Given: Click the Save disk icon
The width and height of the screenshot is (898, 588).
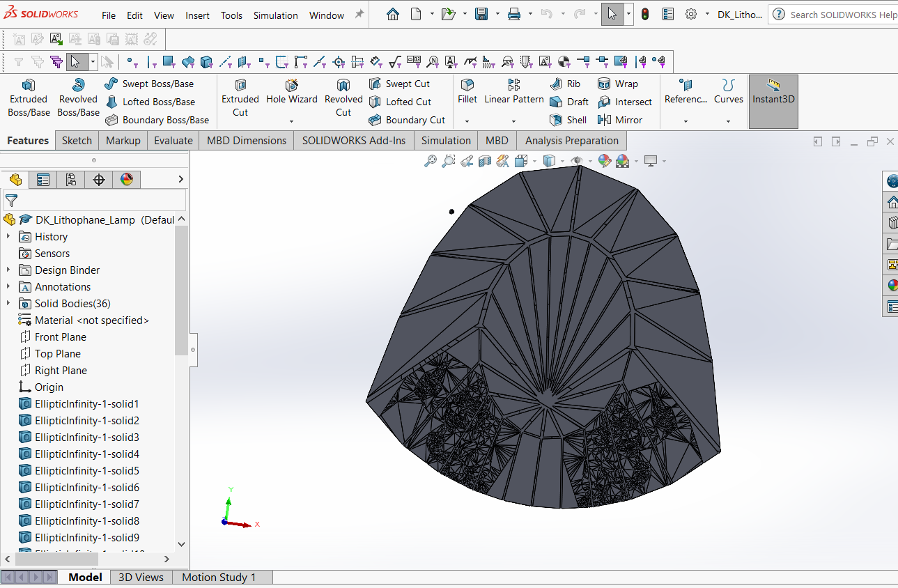Looking at the screenshot, I should click(x=481, y=14).
